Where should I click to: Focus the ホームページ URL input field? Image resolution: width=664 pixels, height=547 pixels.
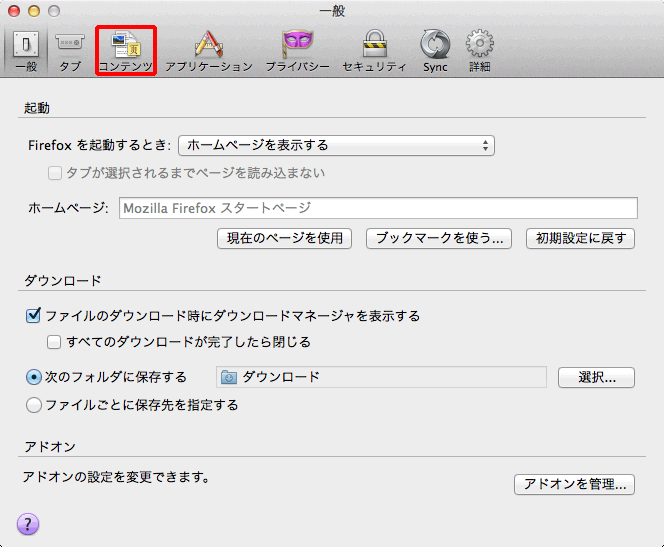point(378,208)
